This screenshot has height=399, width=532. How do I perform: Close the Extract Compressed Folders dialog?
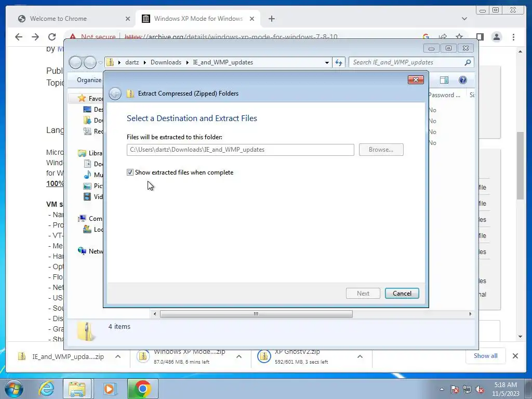click(x=416, y=79)
